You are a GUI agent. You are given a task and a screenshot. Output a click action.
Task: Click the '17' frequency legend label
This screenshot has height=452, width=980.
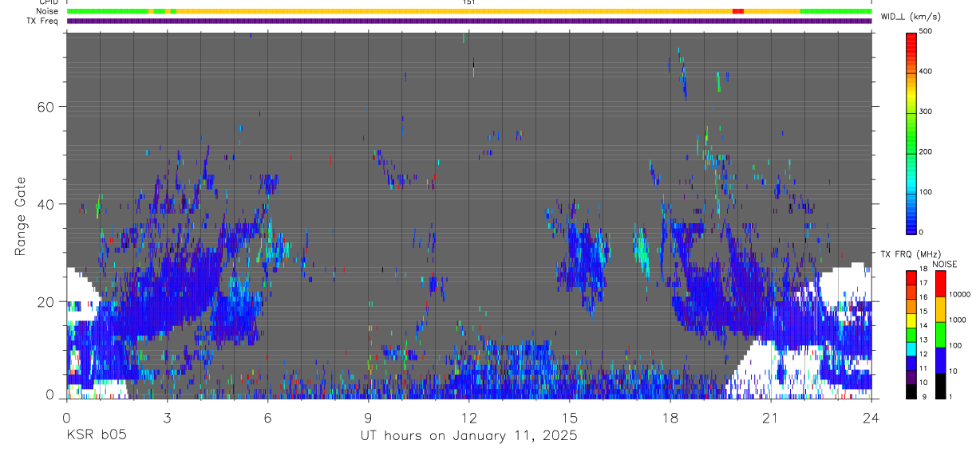tap(923, 283)
